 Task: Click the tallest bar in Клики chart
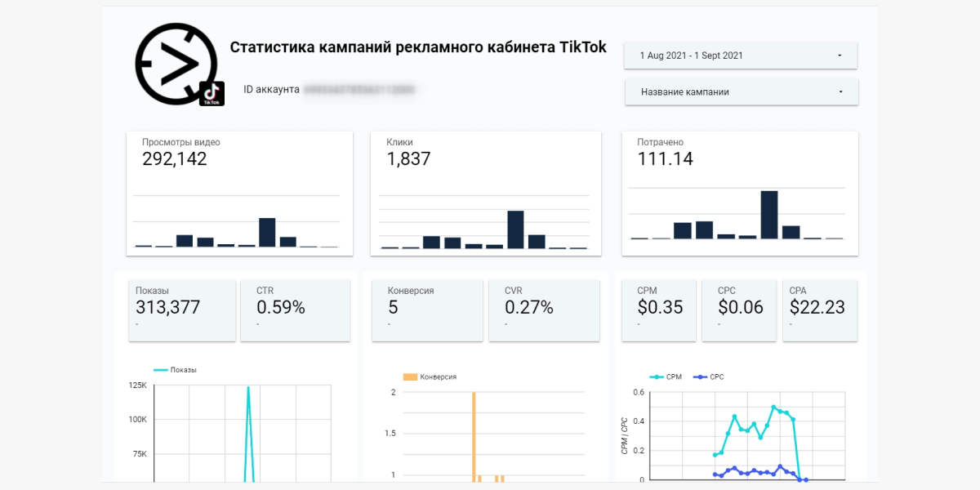(x=515, y=229)
